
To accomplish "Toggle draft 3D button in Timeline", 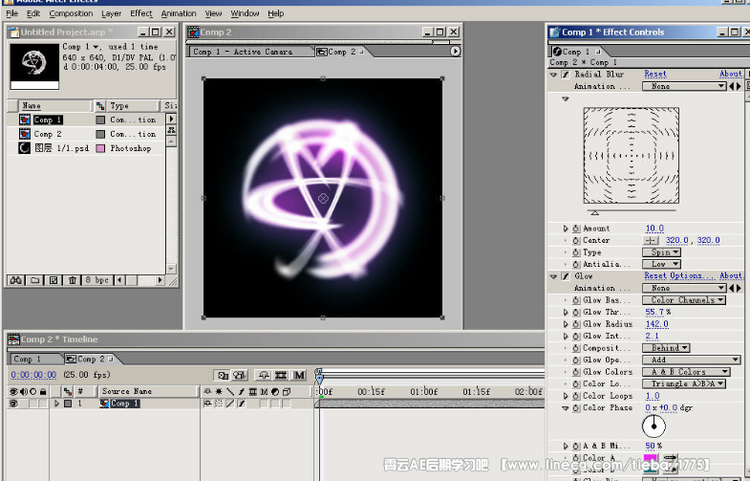I will [240, 375].
